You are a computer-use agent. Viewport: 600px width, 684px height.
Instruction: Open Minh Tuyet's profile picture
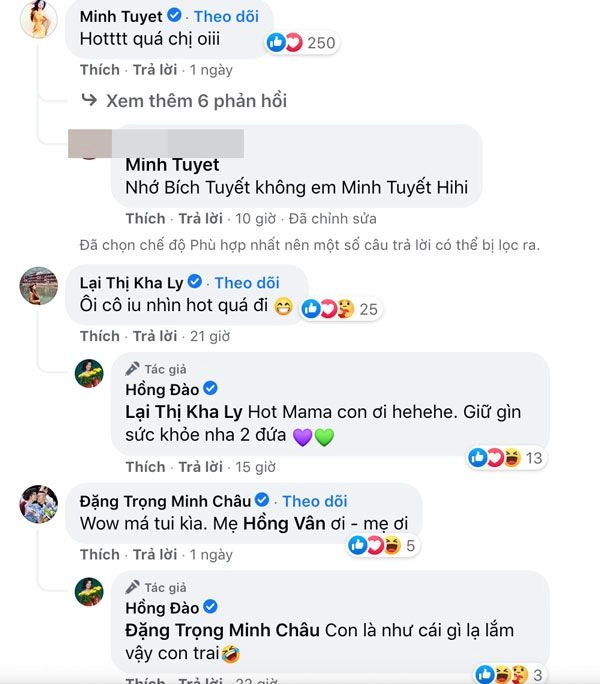39,19
